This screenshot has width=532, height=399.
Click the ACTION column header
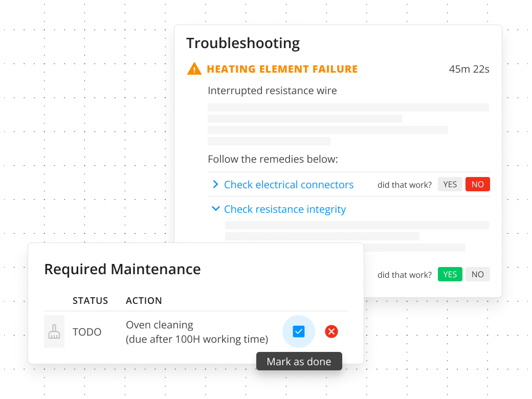tap(144, 301)
